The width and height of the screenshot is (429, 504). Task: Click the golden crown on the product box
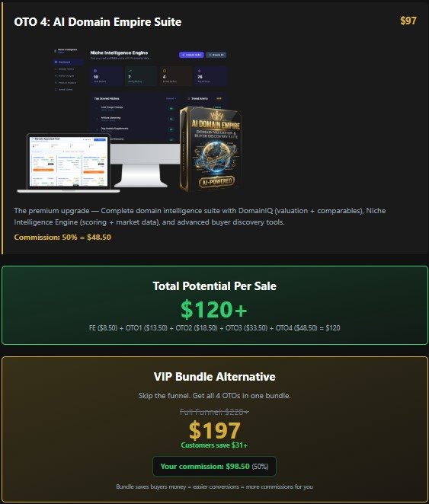tap(216, 116)
